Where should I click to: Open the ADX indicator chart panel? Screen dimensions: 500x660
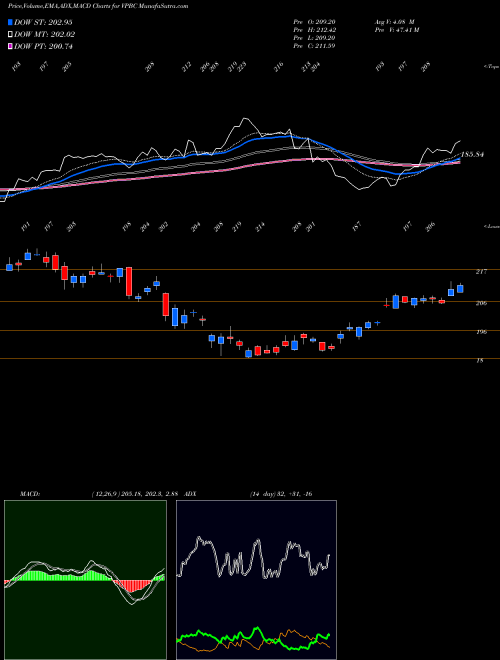coord(256,580)
